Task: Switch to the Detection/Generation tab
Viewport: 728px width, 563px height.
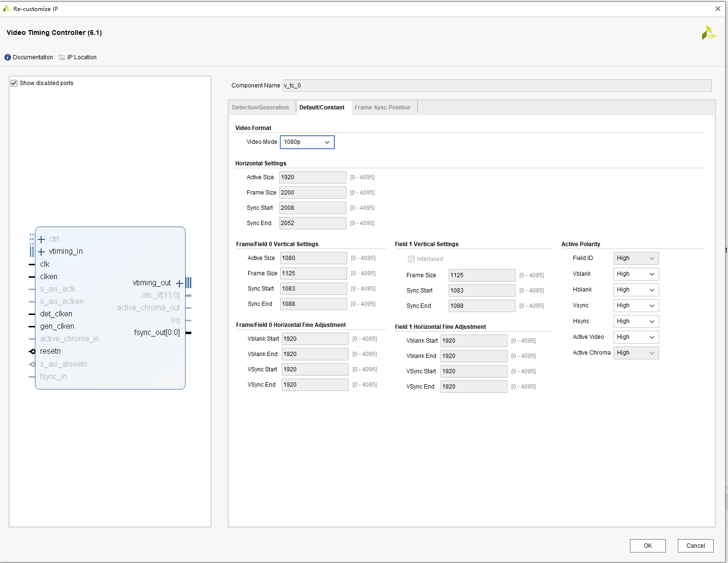Action: click(261, 107)
